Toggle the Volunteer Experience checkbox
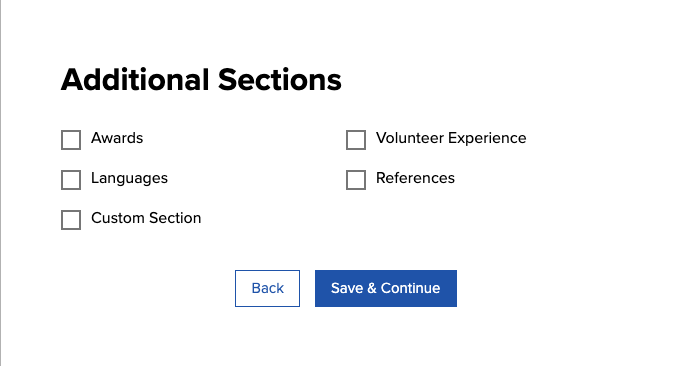This screenshot has height=366, width=691. click(x=356, y=140)
